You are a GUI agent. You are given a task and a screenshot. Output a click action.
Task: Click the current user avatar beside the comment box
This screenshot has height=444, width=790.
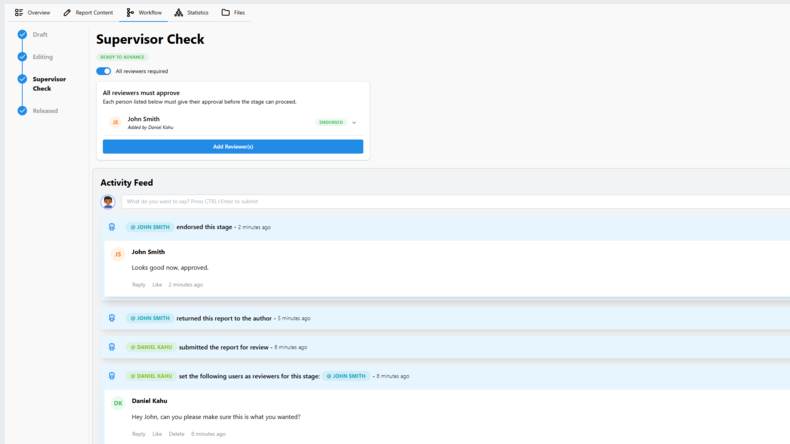(x=108, y=202)
